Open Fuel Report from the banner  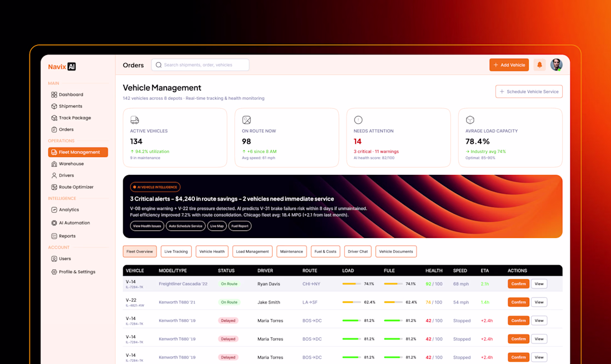pyautogui.click(x=239, y=226)
